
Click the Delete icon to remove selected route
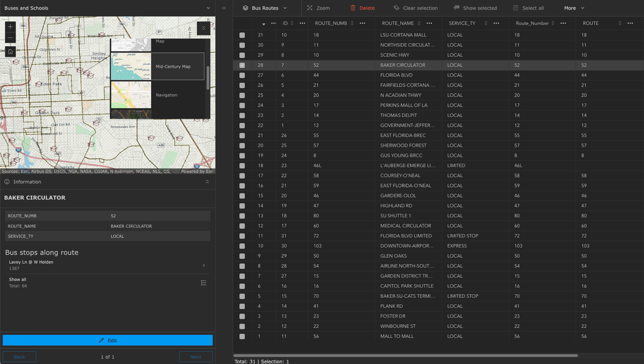tap(362, 8)
